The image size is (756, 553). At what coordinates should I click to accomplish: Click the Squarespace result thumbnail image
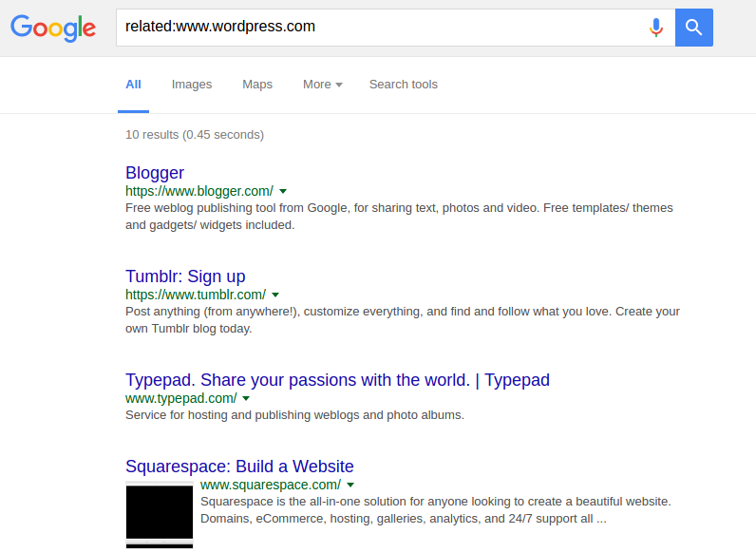[x=160, y=515]
